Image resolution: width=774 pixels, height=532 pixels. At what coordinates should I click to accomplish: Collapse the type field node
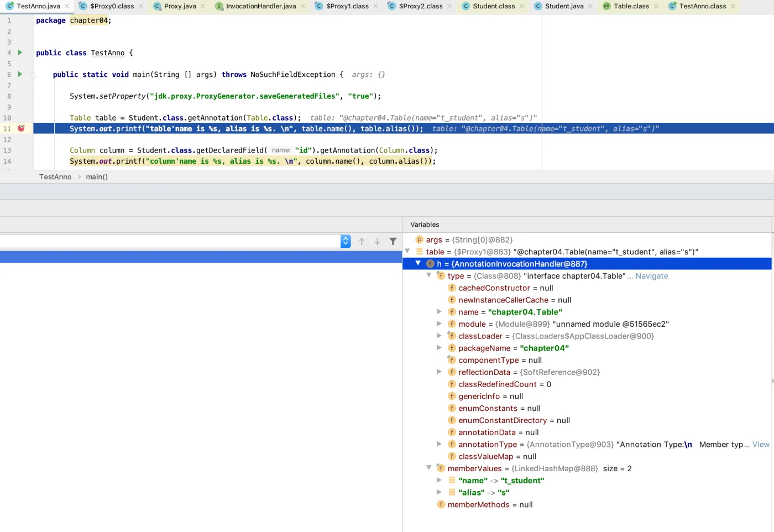428,275
